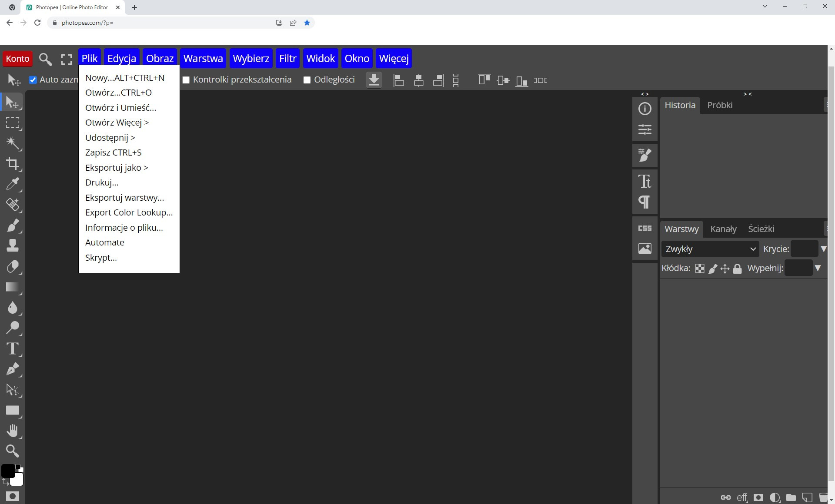The height and width of the screenshot is (504, 835).
Task: Open the Filtr menu
Action: 287,58
